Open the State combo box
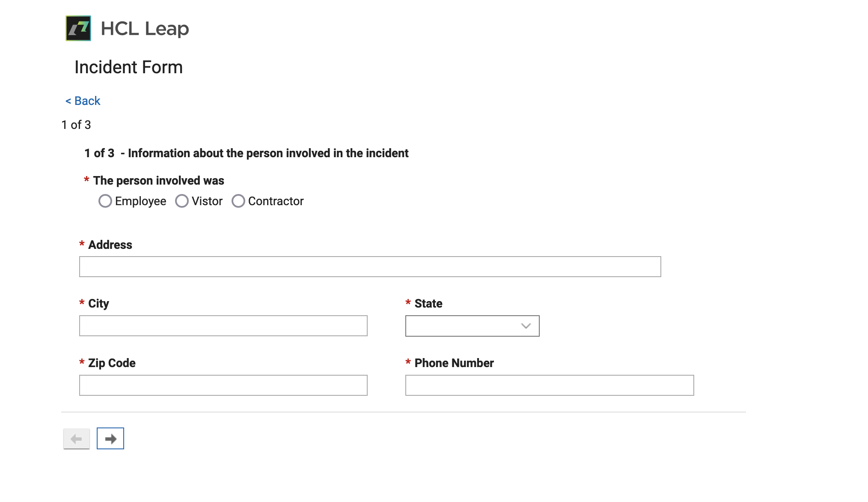 point(473,326)
